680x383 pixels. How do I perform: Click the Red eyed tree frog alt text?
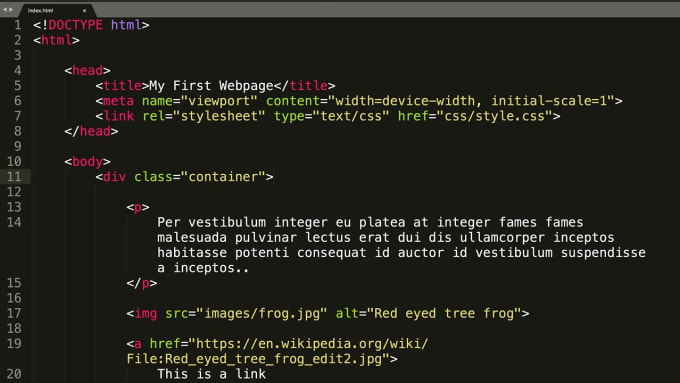[x=444, y=313]
